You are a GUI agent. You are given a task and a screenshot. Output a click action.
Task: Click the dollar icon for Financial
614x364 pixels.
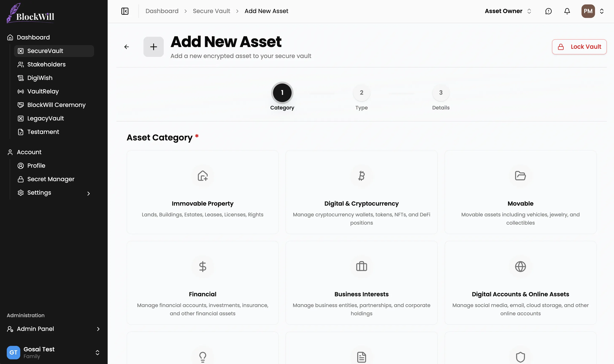point(203,266)
